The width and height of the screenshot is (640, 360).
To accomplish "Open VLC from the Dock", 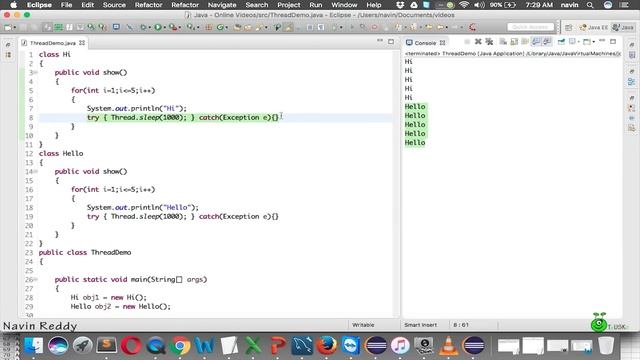I will (x=448, y=346).
